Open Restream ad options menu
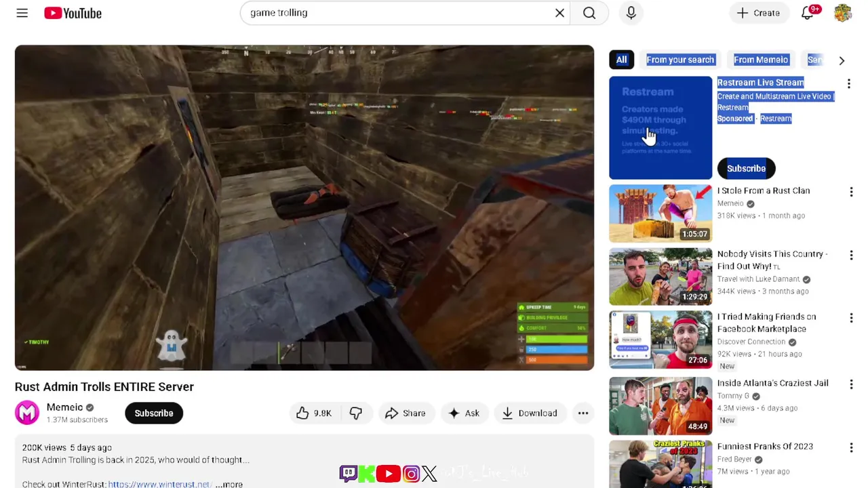Image resolution: width=868 pixels, height=488 pixels. tap(848, 83)
